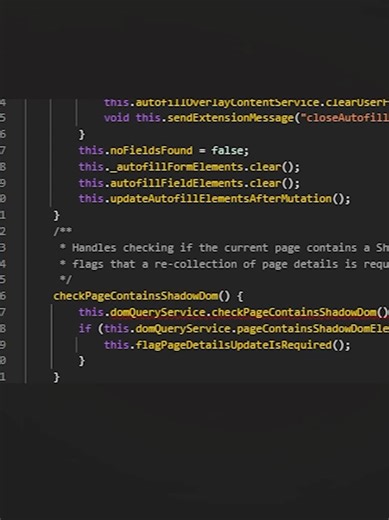The image size is (389, 520).
Task: Click the 'void' keyword
Action: (117, 118)
